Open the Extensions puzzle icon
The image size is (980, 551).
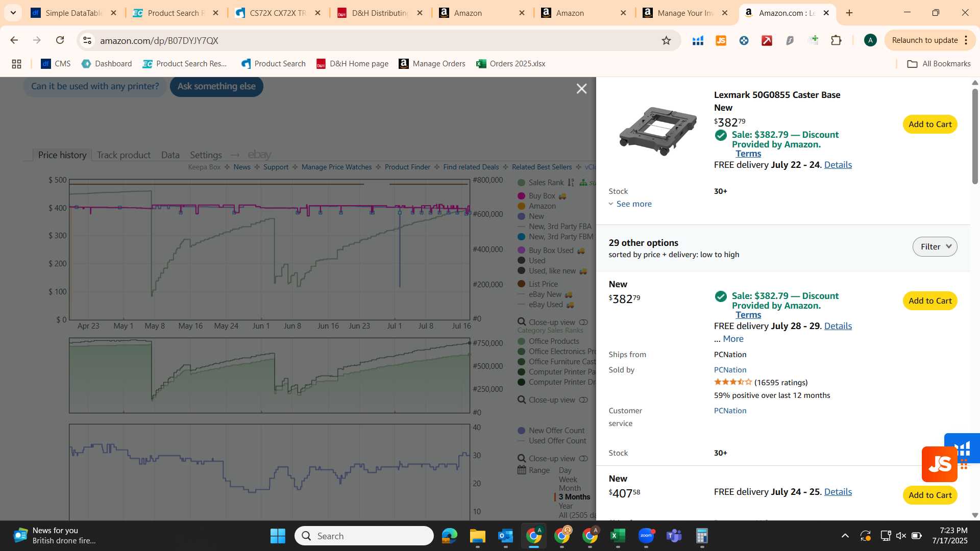[836, 40]
